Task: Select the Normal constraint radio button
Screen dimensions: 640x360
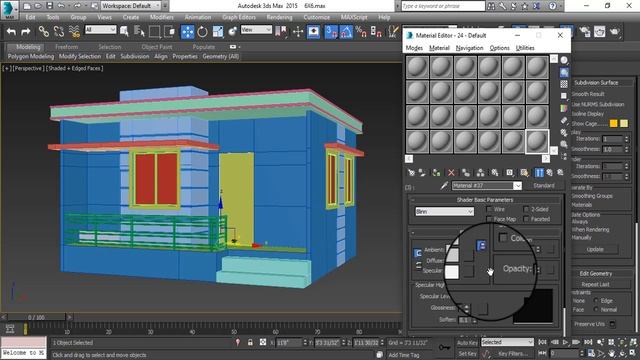Action: click(x=596, y=310)
